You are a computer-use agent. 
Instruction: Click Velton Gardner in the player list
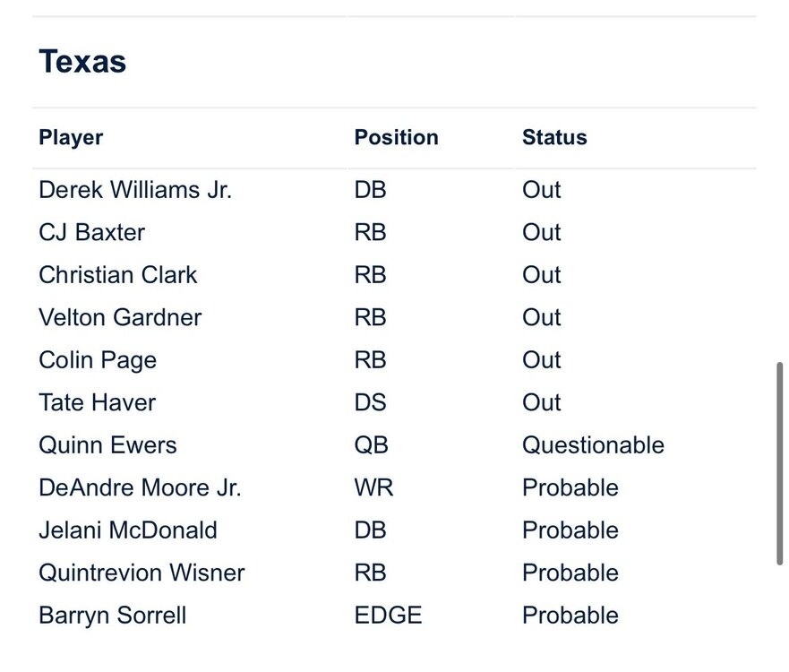(120, 318)
